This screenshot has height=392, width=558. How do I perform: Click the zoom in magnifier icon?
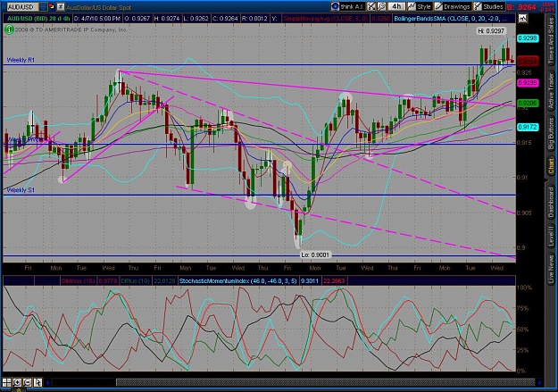coord(17,382)
